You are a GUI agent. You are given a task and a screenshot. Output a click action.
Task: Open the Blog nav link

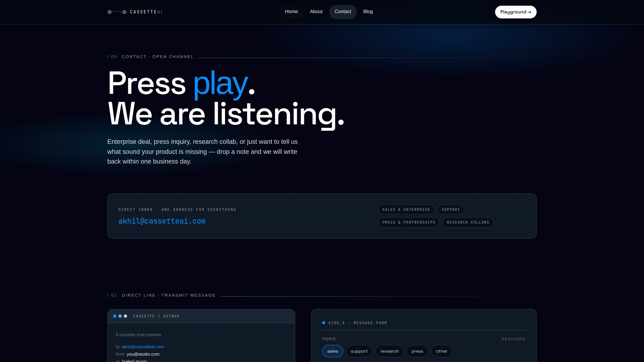point(368,12)
